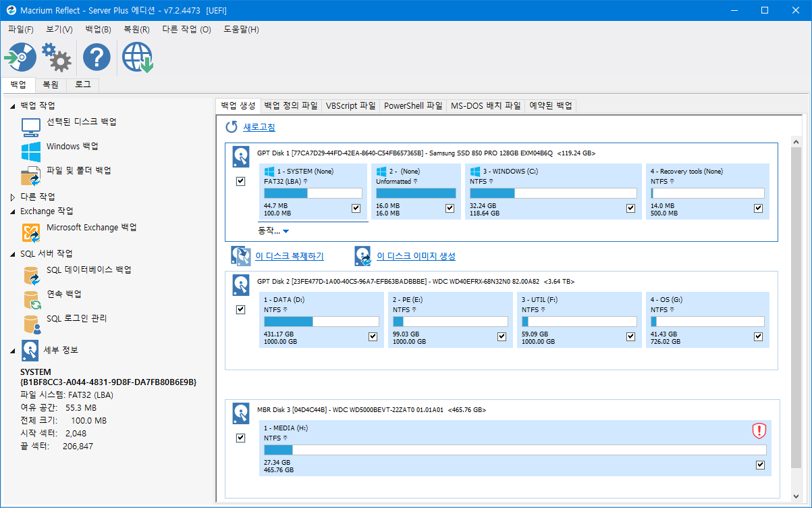
Task: Click the scrollbar down arrow in disk list
Action: point(796,496)
